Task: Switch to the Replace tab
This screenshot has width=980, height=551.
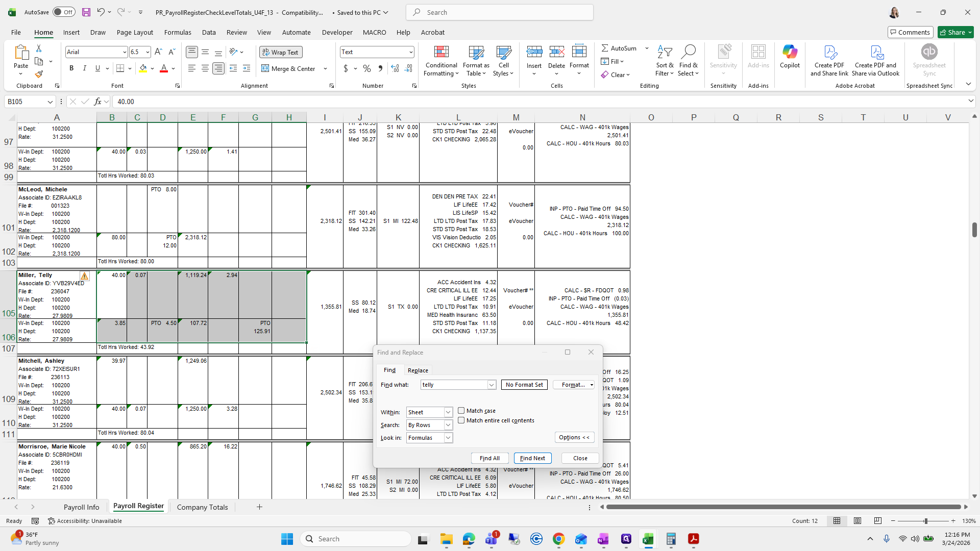Action: (418, 370)
